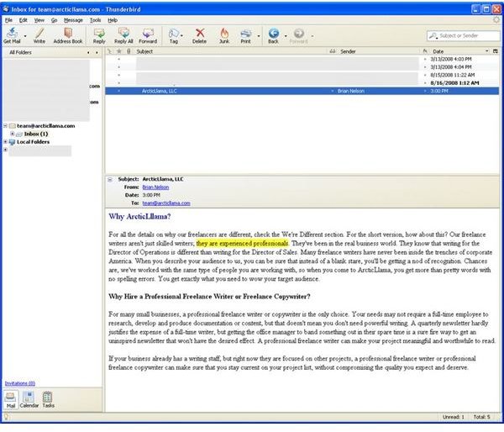504x432 pixels.
Task: Mark message as Junk
Action: [224, 35]
